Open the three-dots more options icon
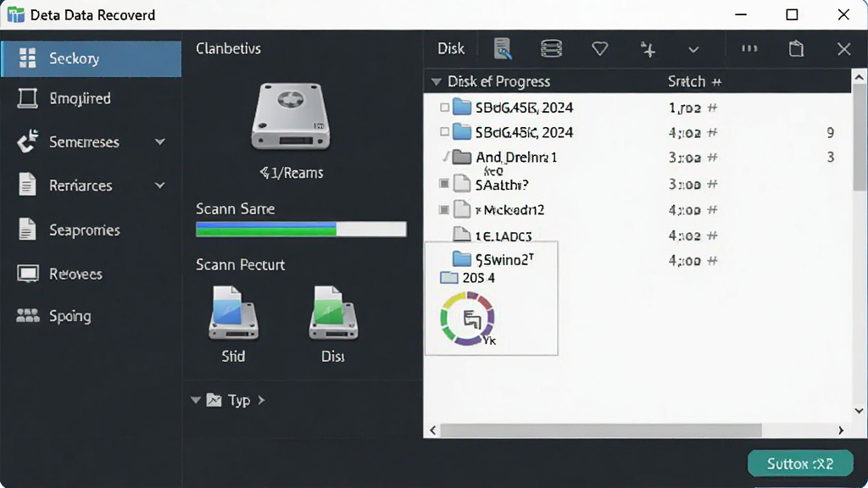The width and height of the screenshot is (868, 488). click(749, 48)
